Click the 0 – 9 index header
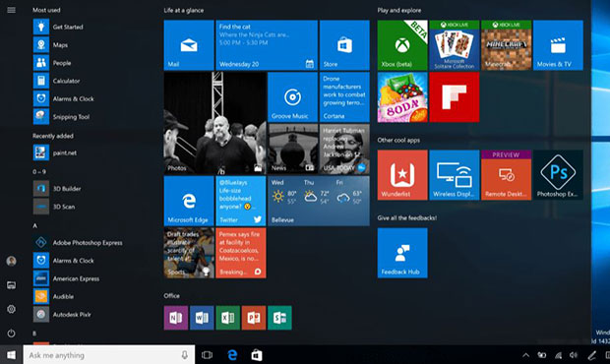This screenshot has height=364, width=610. [39, 171]
